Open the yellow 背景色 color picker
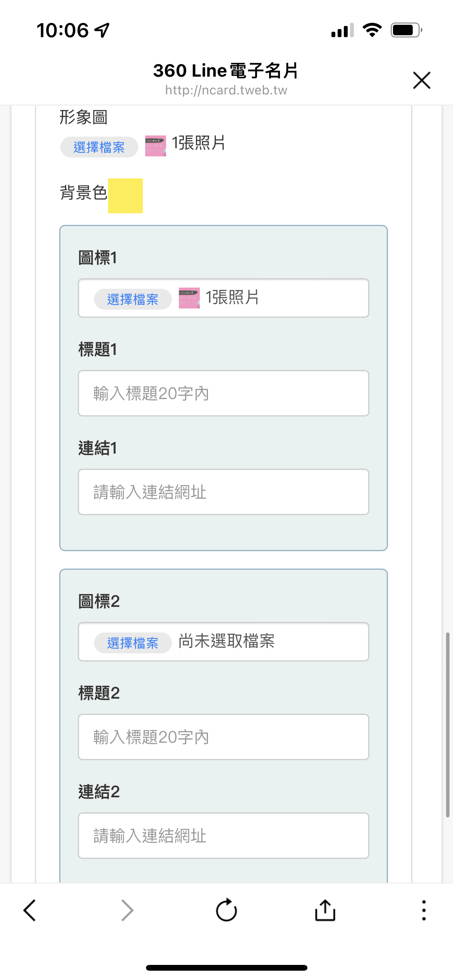This screenshot has width=453, height=980. point(125,196)
